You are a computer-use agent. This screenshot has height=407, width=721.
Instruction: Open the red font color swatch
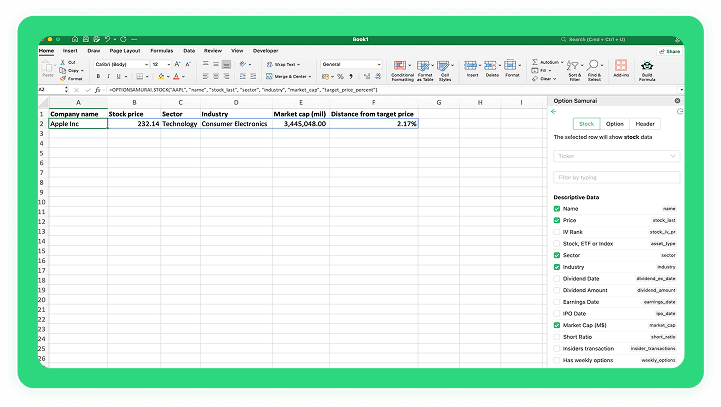click(176, 76)
